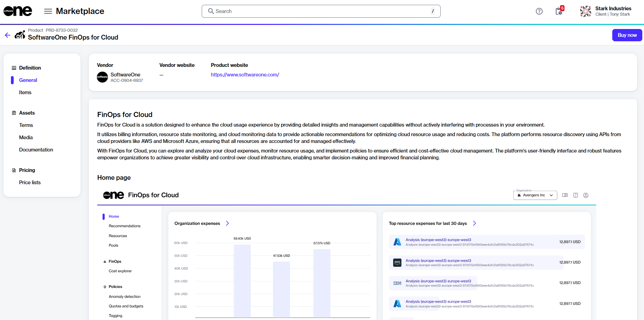Image resolution: width=644 pixels, height=320 pixels.
Task: Go back using the left arrow icon
Action: pos(8,35)
